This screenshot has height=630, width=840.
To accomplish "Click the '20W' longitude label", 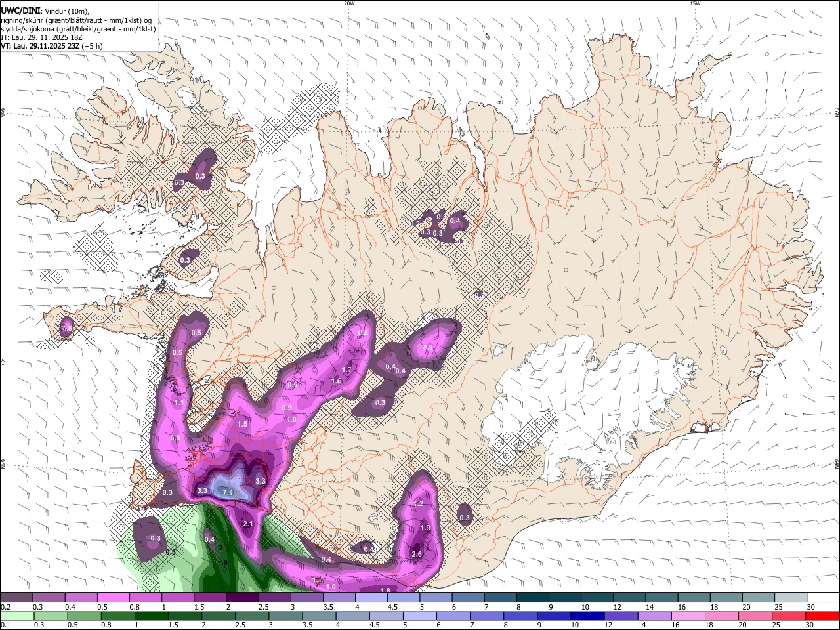I will (x=349, y=3).
